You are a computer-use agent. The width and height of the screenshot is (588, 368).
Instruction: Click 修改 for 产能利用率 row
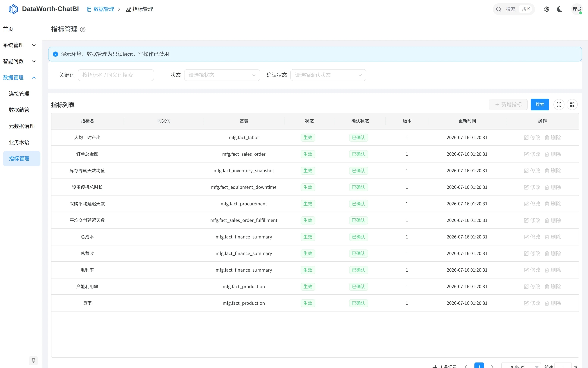pos(532,286)
